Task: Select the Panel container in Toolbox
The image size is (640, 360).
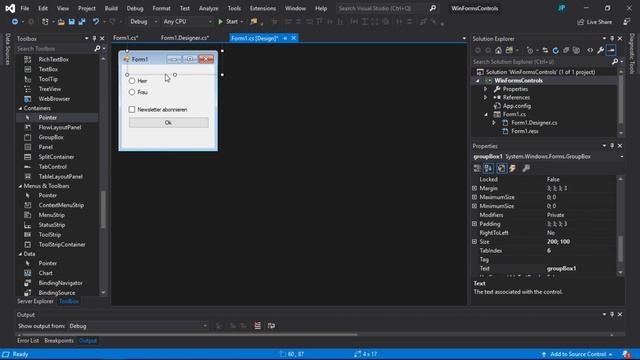Action: (46, 147)
